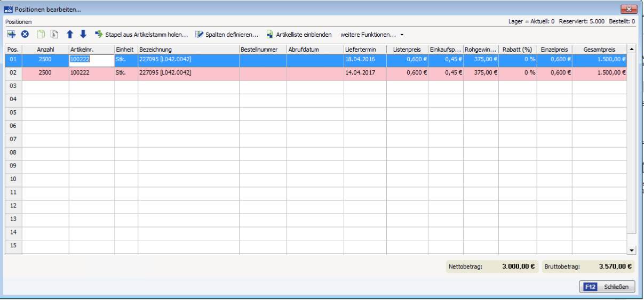Viewport: 644px width, 300px height.
Task: Click Artikelnr. input field in row 01
Action: point(92,60)
